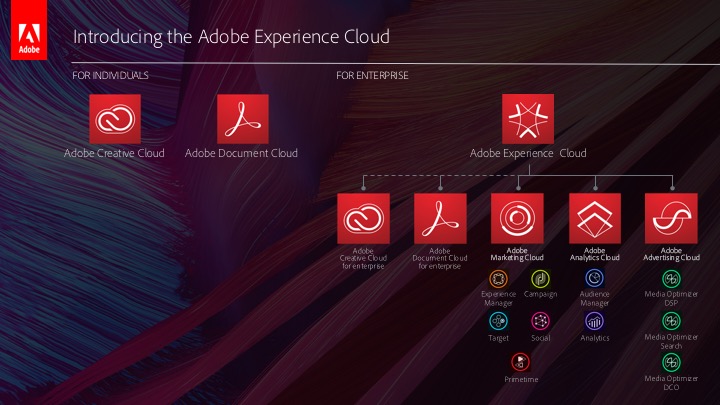Open the Adobe Document Cloud icon under For Individuals

[x=242, y=120]
